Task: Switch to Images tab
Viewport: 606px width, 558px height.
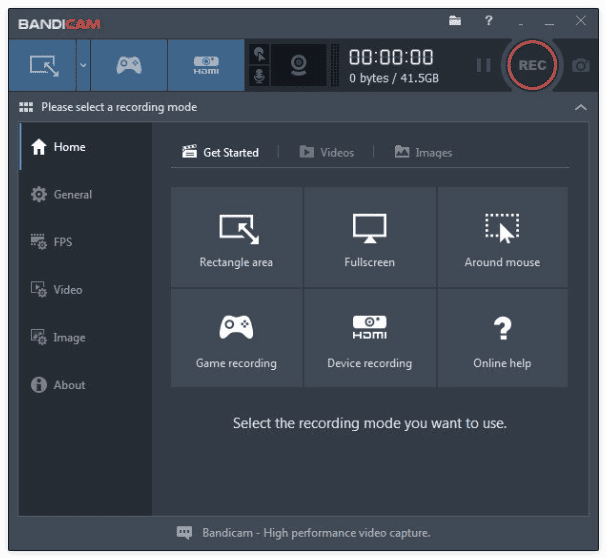Action: point(423,152)
